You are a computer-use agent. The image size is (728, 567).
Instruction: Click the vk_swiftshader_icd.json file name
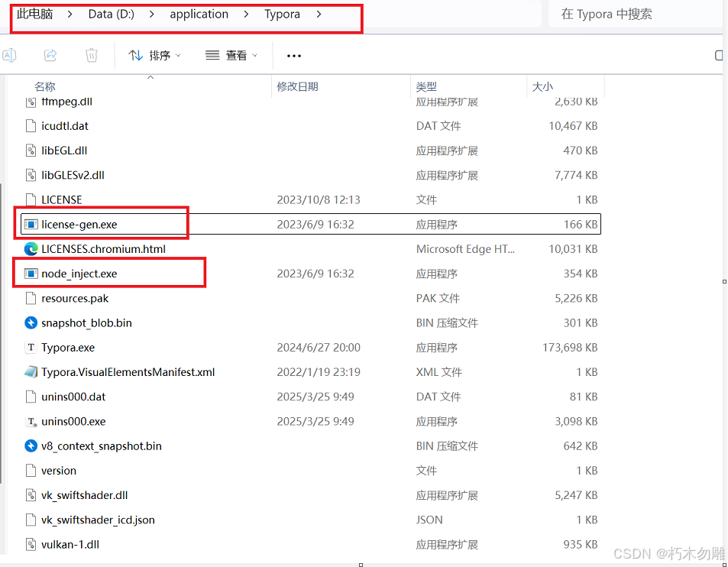[x=98, y=520]
